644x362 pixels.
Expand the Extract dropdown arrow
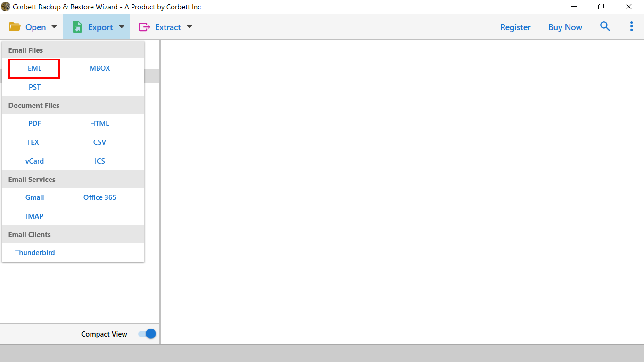click(190, 27)
